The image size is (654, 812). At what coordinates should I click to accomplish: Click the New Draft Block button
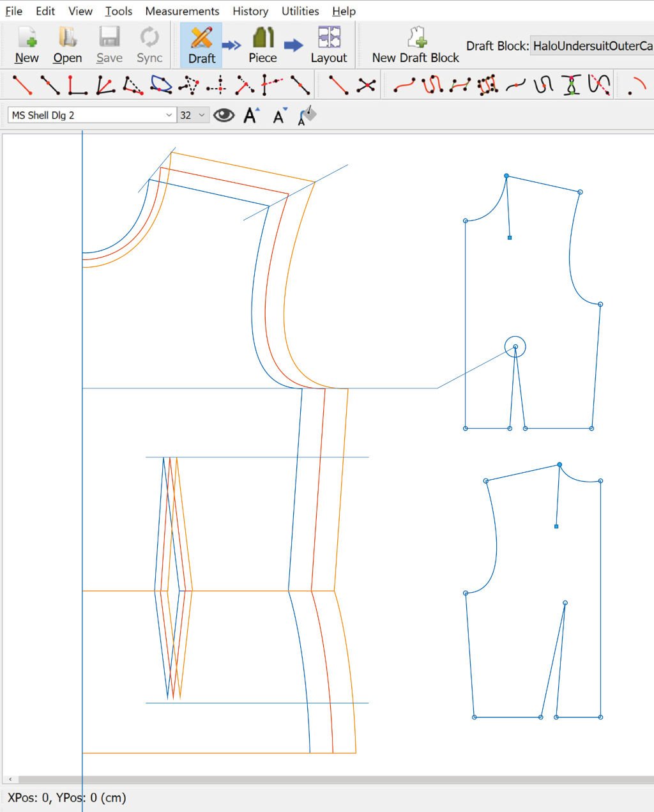416,45
